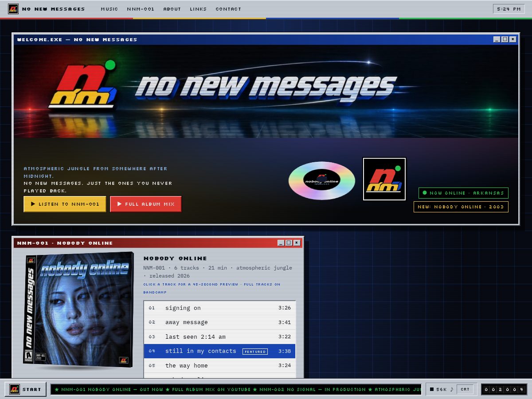
Task: Click the NEW: NOBODY ONLINE · 2003 badge
Action: click(x=461, y=207)
